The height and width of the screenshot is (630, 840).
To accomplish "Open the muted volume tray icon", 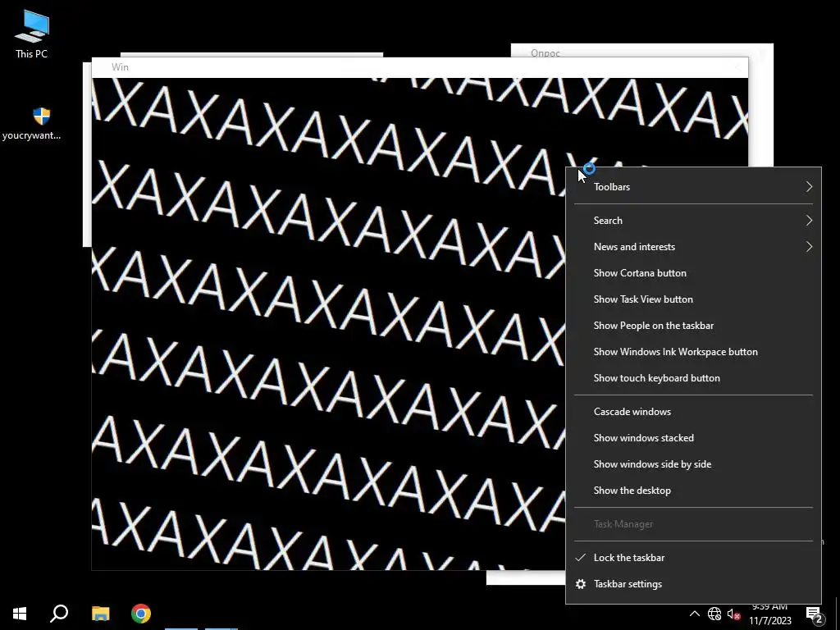I will (x=733, y=614).
